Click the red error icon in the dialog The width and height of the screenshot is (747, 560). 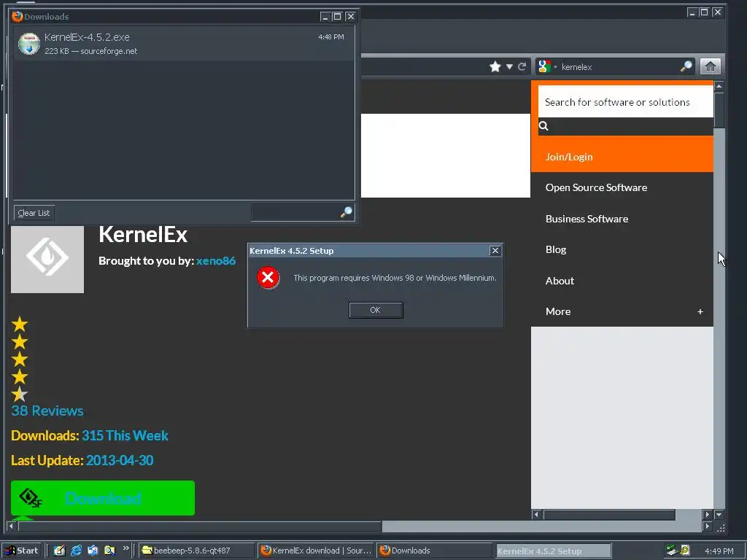(268, 278)
